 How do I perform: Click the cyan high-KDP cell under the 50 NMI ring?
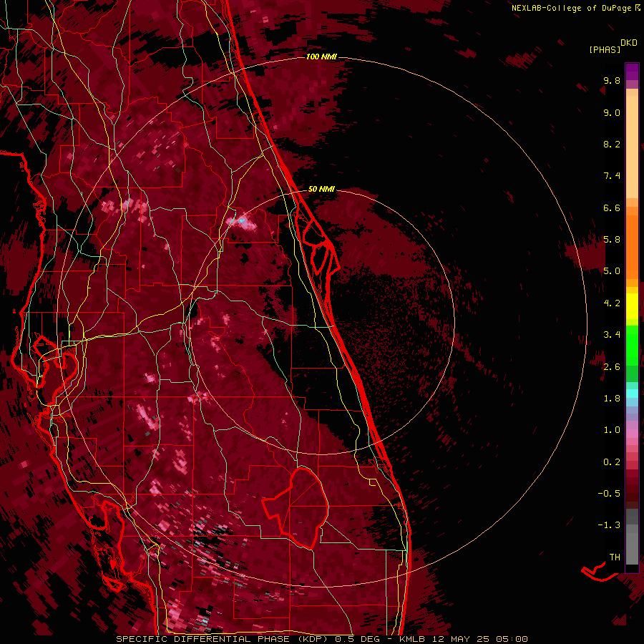tap(242, 221)
